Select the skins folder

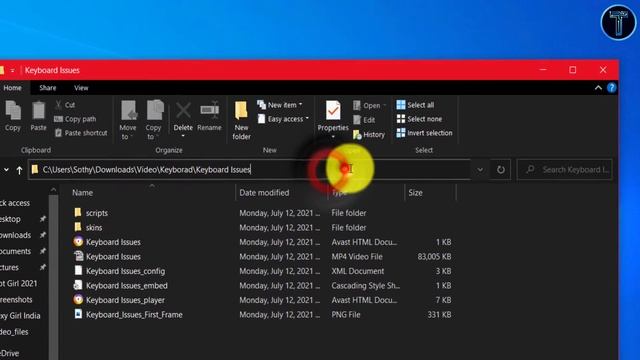pos(94,227)
